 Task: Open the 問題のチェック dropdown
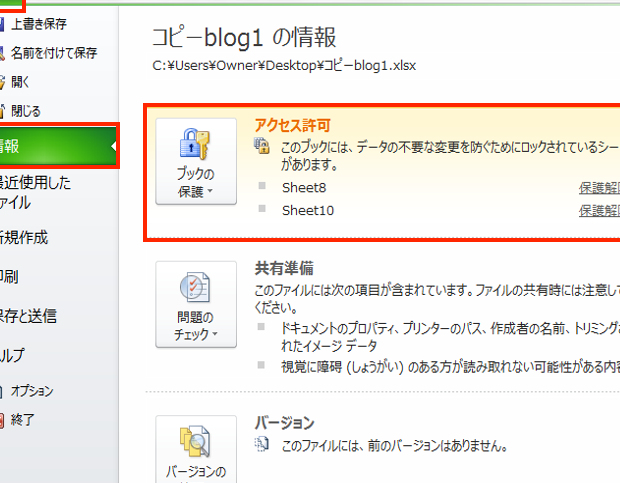pos(196,304)
